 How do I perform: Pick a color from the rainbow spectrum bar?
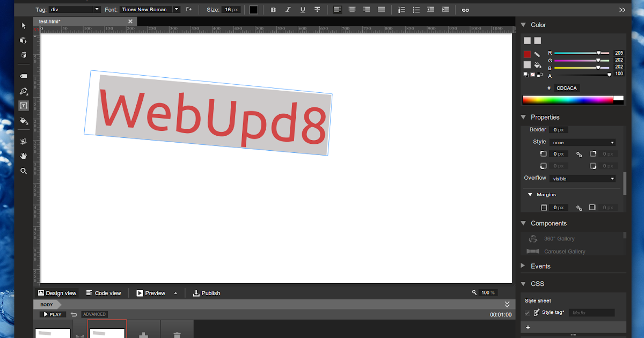coord(566,99)
